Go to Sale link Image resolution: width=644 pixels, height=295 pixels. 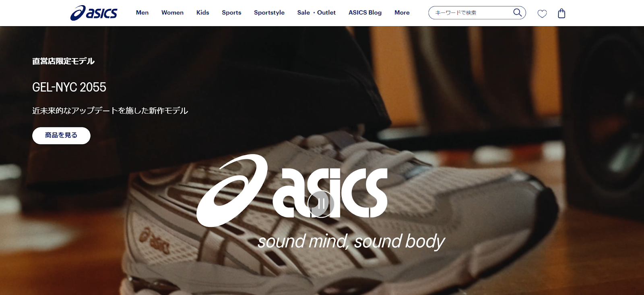[x=303, y=12]
